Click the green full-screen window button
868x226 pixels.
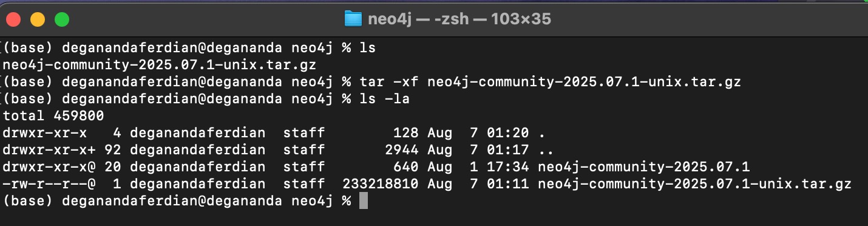click(62, 19)
